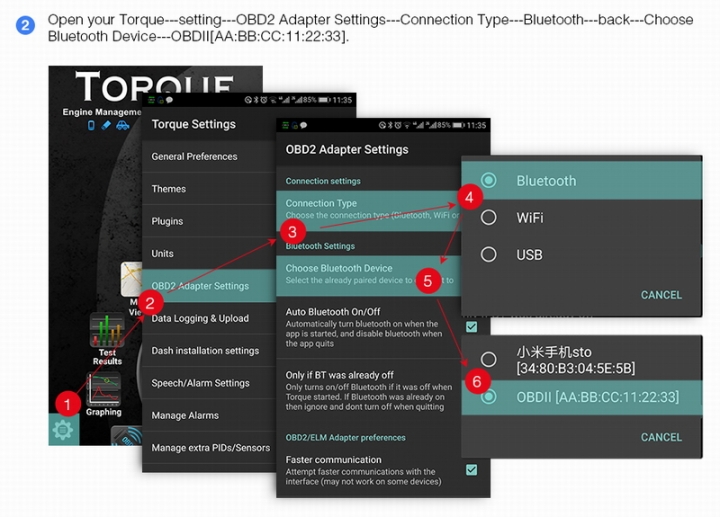Open Dash installation settings
The height and width of the screenshot is (517, 720).
tap(209, 350)
